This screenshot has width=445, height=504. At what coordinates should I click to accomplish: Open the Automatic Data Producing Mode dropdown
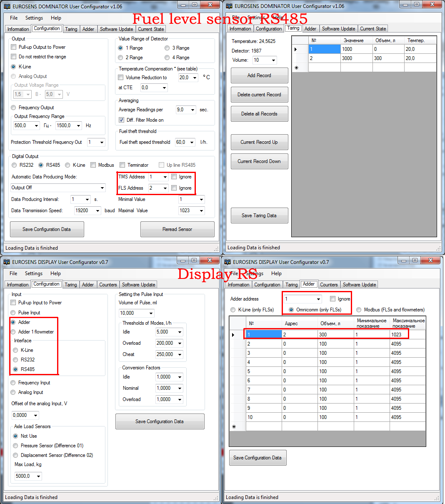[102, 188]
